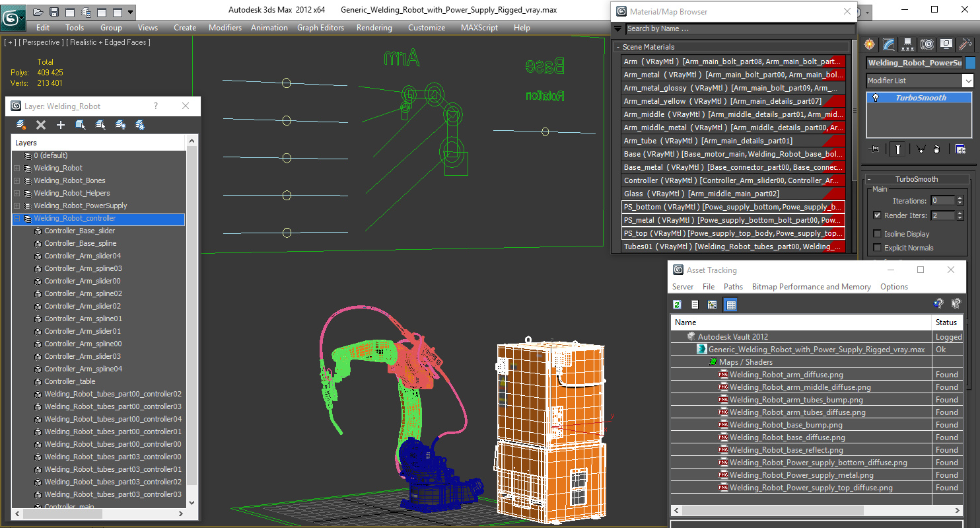Click Delete layer X icon in Layer dialog
Image resolution: width=980 pixels, height=528 pixels.
[41, 124]
